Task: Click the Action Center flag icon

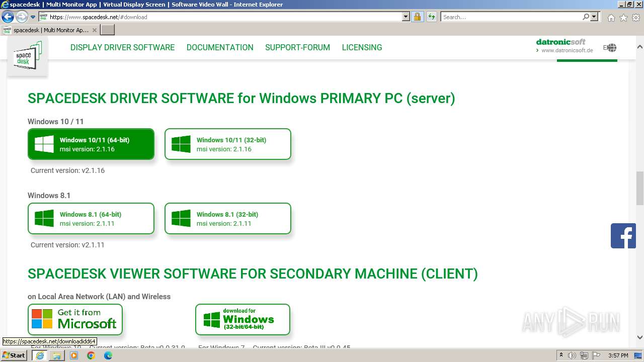Action: click(596, 355)
